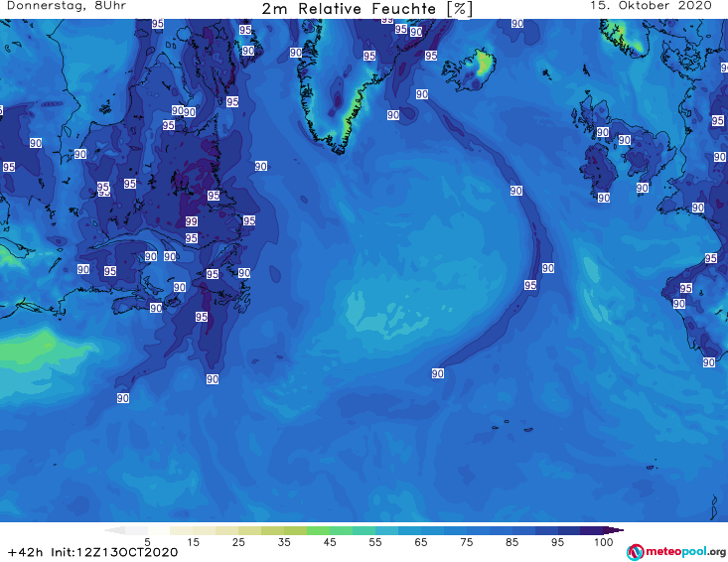Click the '+42h Init:12Z13OCT2020' forecast label
The image size is (728, 562).
[92, 552]
